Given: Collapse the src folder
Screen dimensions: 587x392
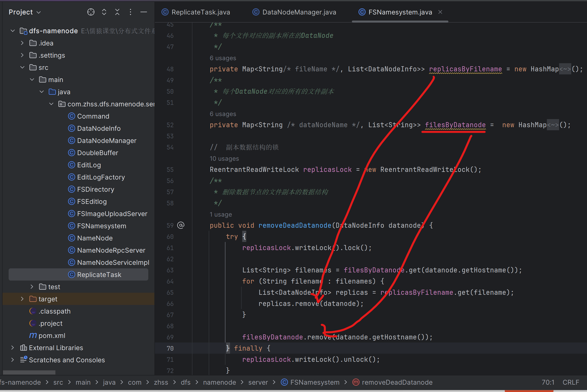Looking at the screenshot, I should (x=22, y=67).
